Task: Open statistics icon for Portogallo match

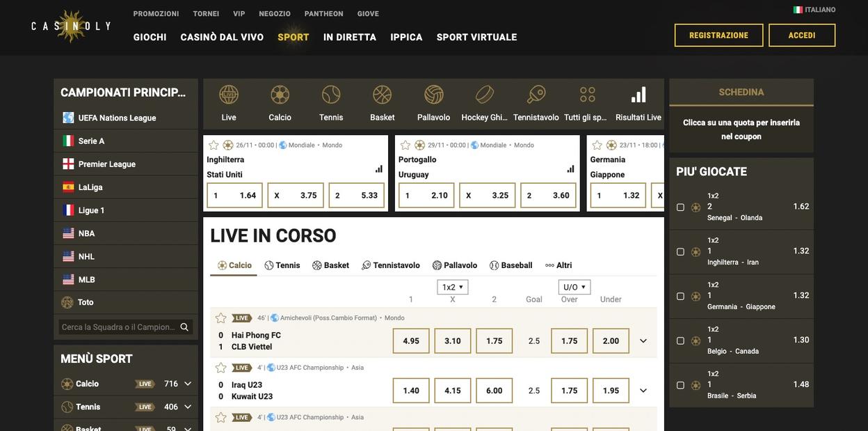Action: [571, 169]
